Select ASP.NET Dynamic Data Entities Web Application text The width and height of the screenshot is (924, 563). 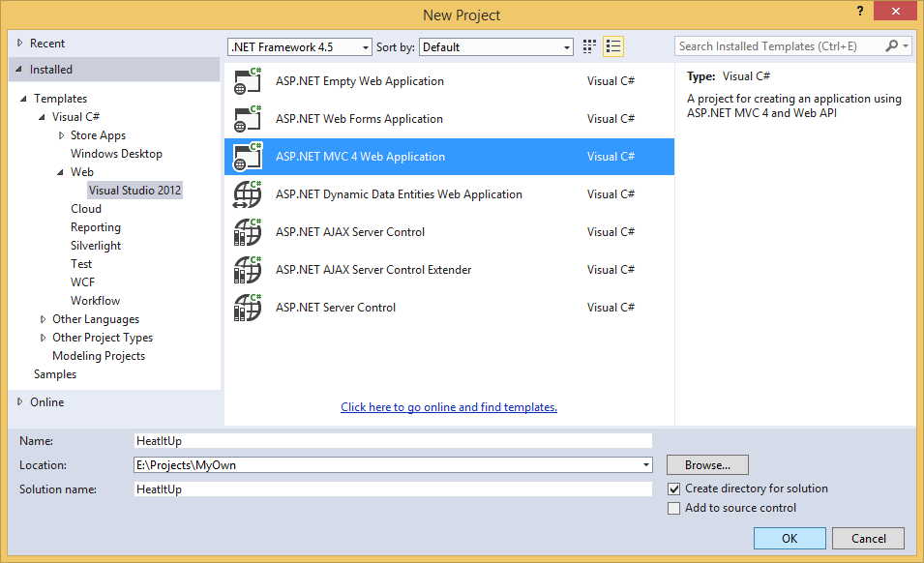[399, 194]
